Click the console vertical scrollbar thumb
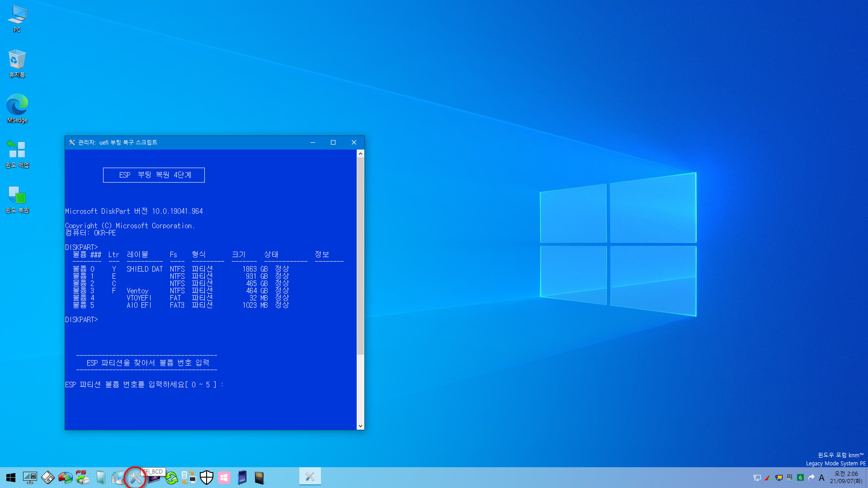This screenshot has height=488, width=868. [360, 256]
